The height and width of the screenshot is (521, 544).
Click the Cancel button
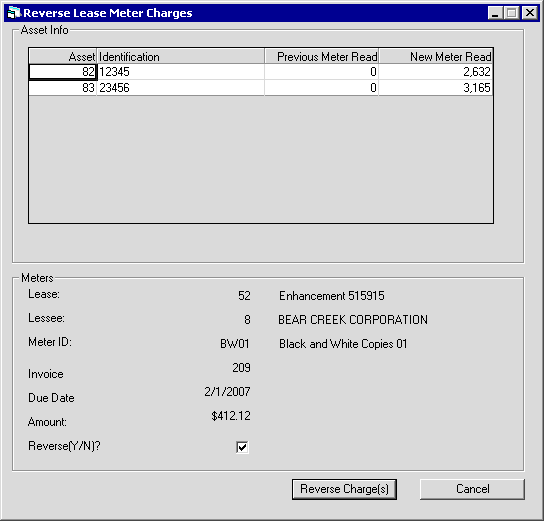pos(472,489)
